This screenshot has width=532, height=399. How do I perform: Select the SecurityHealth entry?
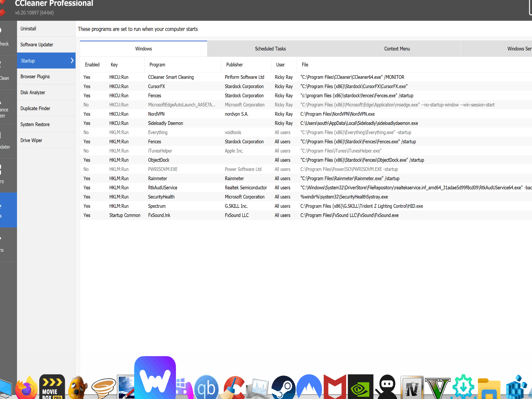(x=306, y=197)
